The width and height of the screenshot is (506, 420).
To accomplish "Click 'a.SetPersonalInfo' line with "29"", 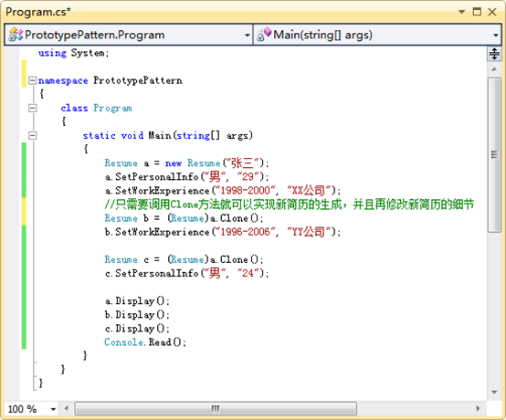I will pyautogui.click(x=186, y=177).
